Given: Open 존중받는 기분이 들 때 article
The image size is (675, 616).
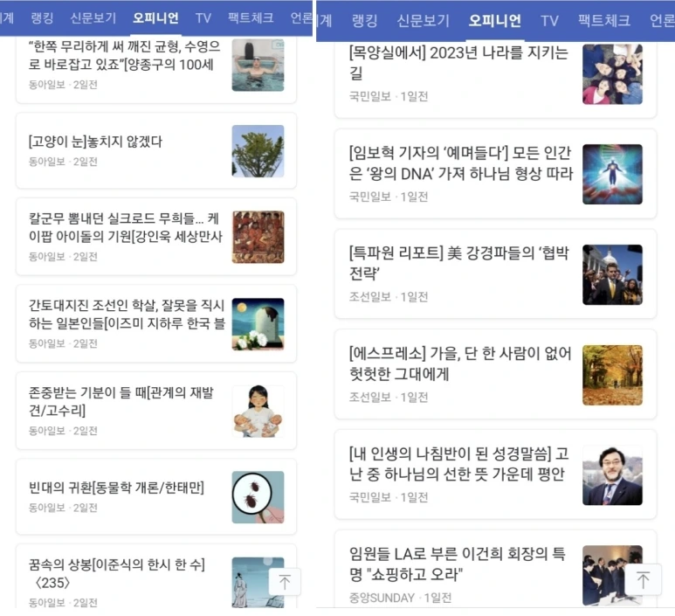Looking at the screenshot, I should coord(155,411).
